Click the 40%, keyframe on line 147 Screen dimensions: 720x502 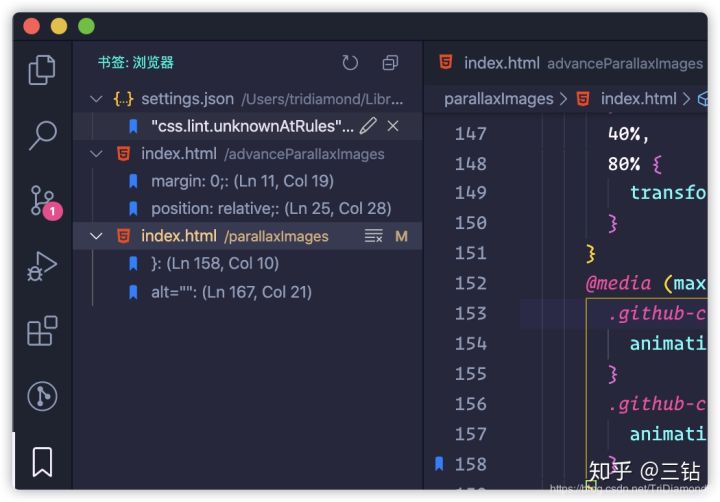(628, 134)
